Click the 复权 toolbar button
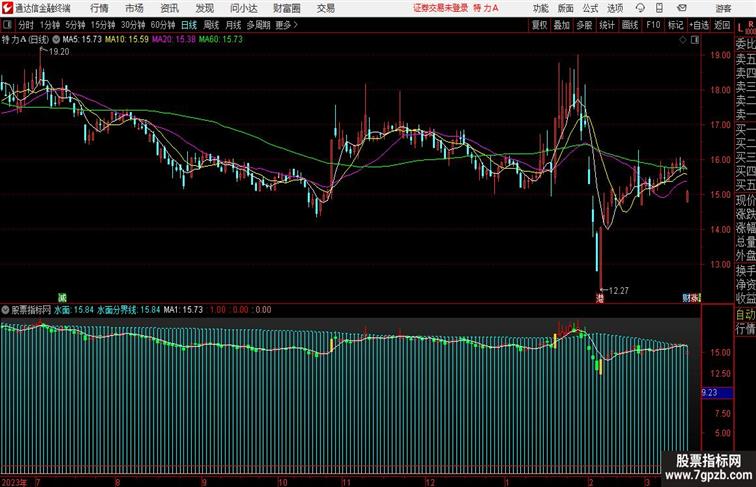The height and width of the screenshot is (487, 756). pos(539,25)
